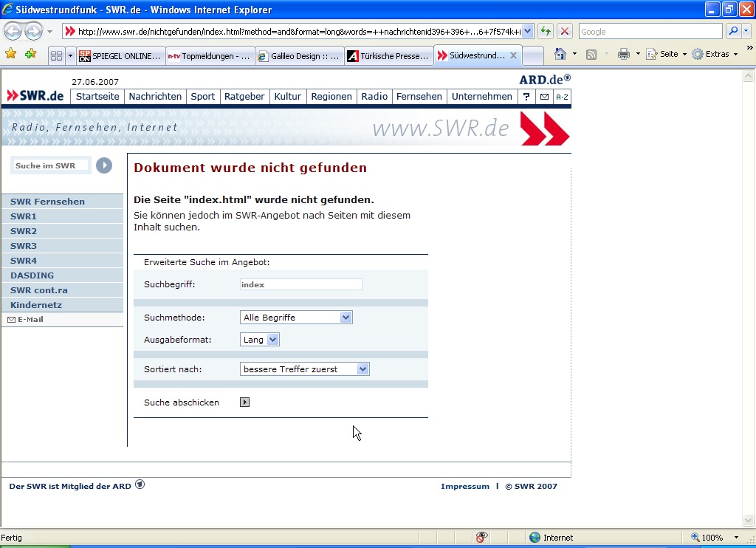Switch to the SPIEGEL ONLINE tab

click(120, 56)
